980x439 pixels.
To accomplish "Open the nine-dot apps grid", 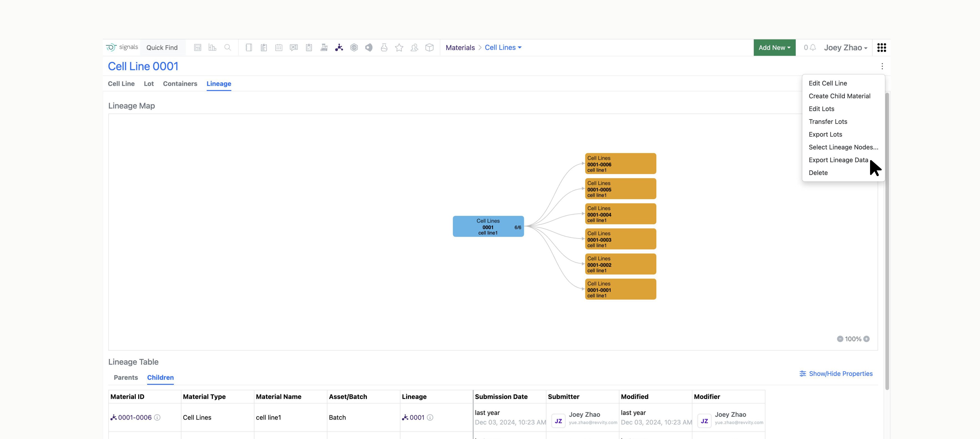I will point(881,48).
